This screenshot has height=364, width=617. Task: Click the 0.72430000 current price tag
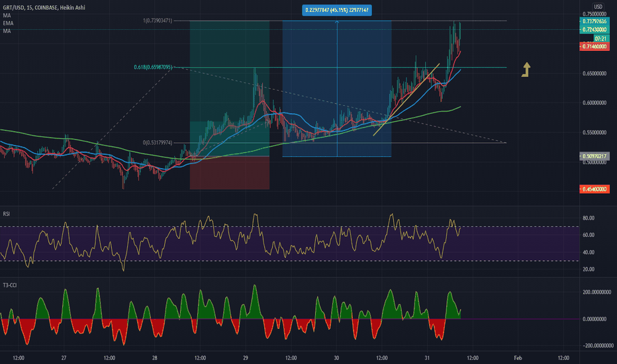tap(594, 30)
